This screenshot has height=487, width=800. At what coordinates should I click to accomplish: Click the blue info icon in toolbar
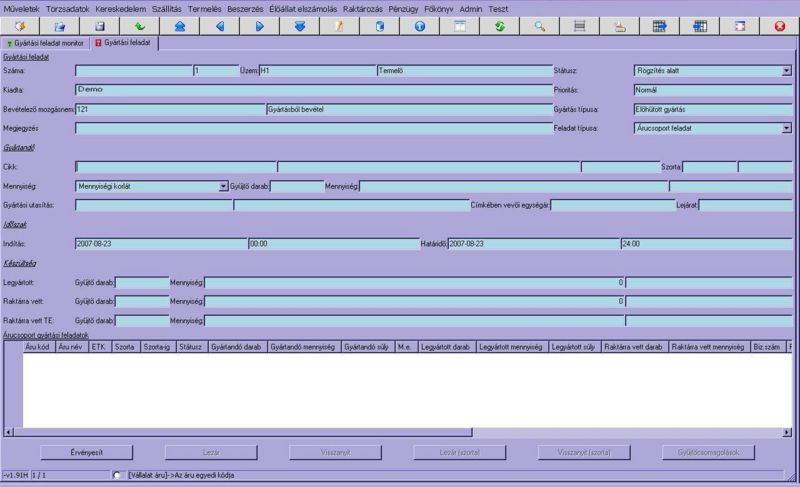[419, 26]
